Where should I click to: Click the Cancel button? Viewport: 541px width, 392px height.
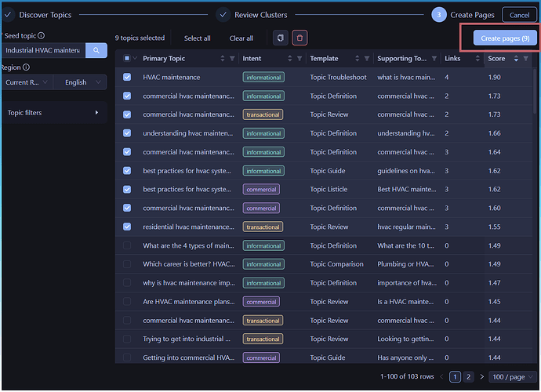point(519,15)
